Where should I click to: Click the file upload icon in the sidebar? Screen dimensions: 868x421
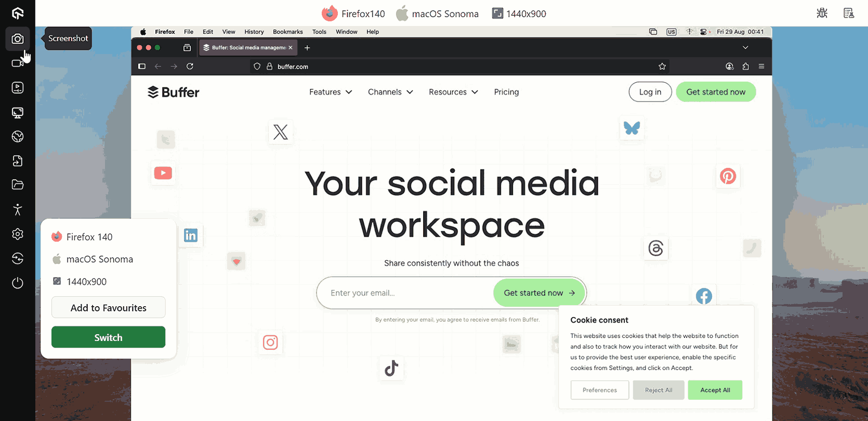click(x=18, y=161)
